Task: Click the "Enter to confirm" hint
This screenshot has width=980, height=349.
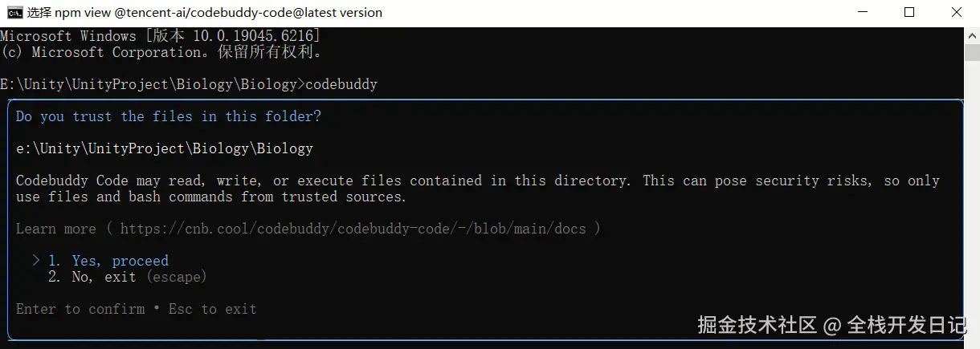Action: pyautogui.click(x=80, y=309)
